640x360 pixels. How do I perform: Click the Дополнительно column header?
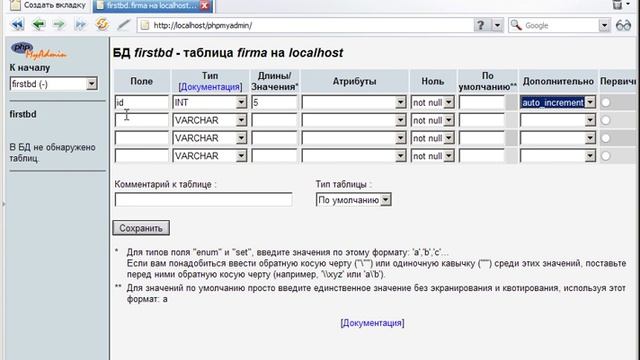click(558, 81)
